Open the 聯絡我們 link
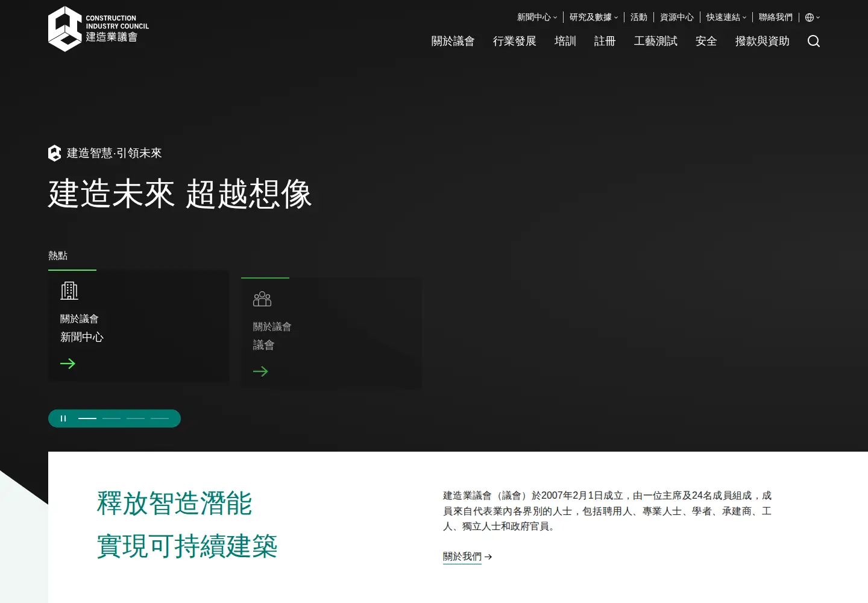This screenshot has height=603, width=868. pos(776,17)
